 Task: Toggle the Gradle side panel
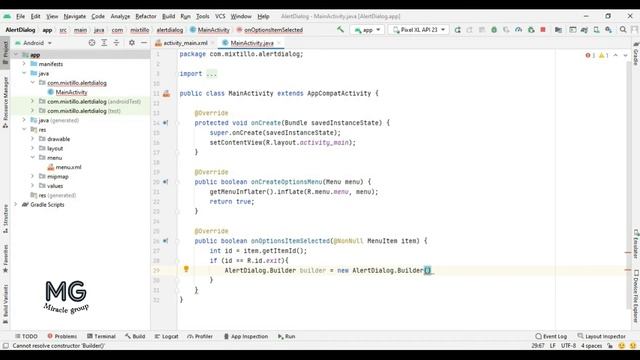[x=636, y=53]
